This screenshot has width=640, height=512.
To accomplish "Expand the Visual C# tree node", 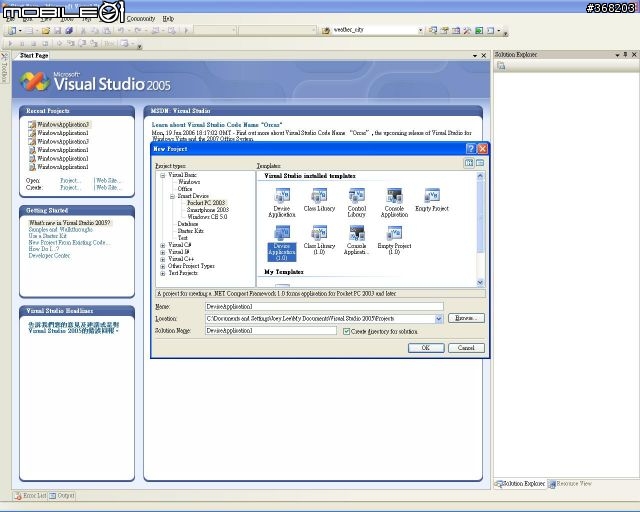I will pos(162,245).
